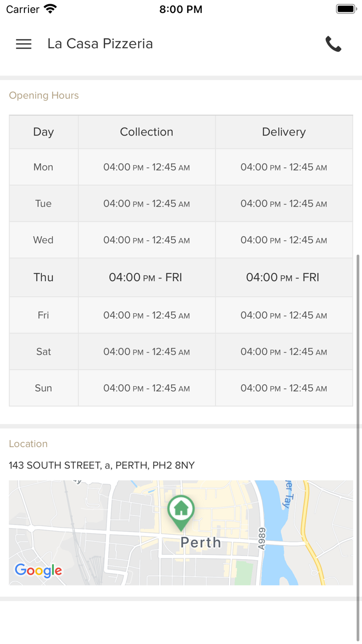Tap Sunday delivery hours cell
This screenshot has height=644, width=362.
284,388
